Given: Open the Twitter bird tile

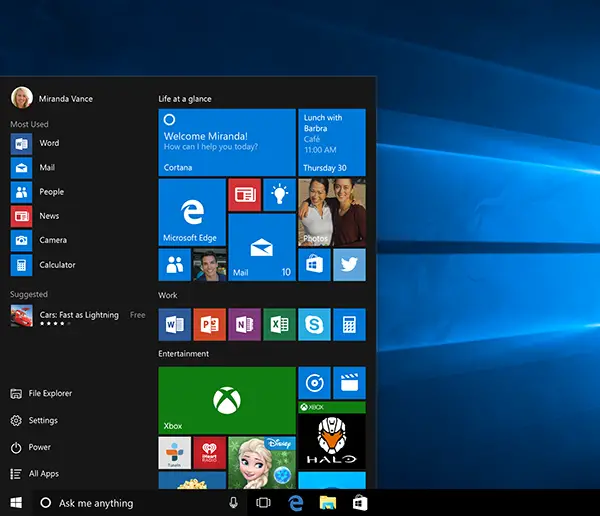Looking at the screenshot, I should 349,265.
